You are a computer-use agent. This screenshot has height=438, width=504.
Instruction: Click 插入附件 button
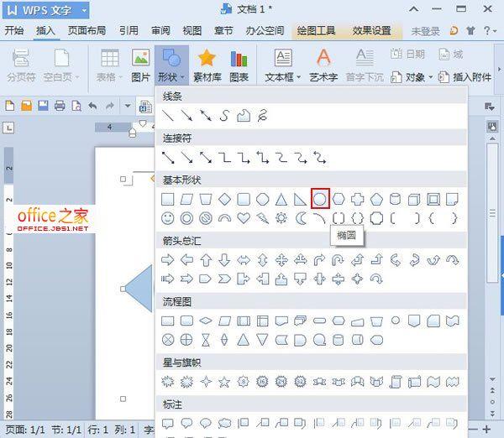pyautogui.click(x=465, y=77)
